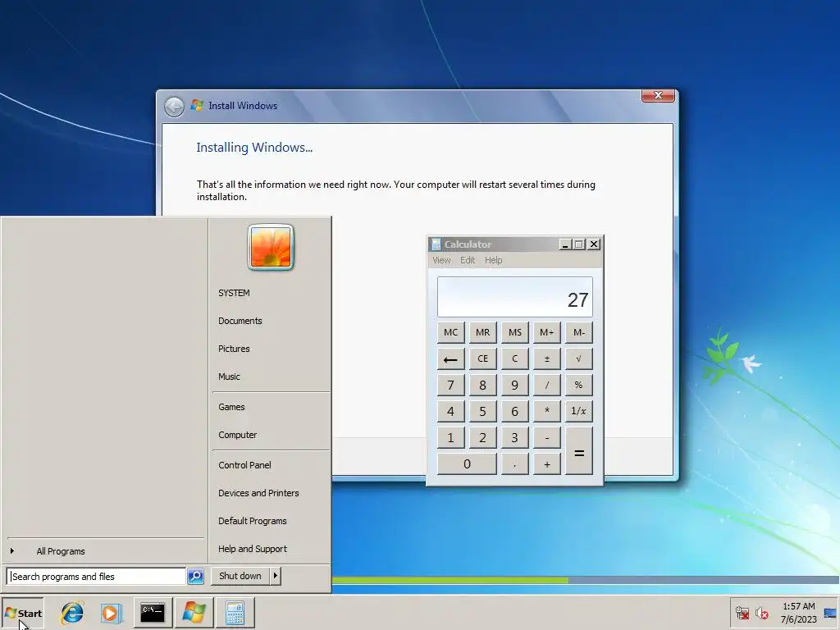Click the user account flower picture
Screen dimensions: 840x630
click(271, 247)
